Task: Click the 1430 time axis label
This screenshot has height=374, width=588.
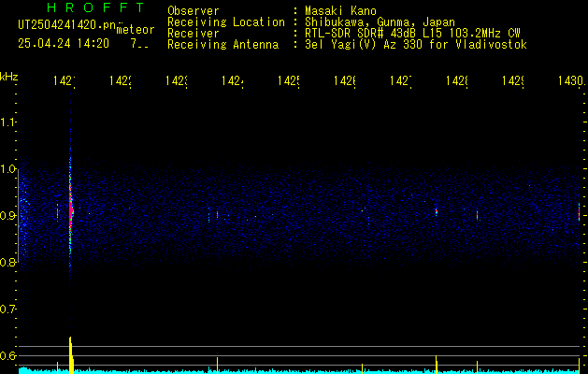Action: point(571,80)
